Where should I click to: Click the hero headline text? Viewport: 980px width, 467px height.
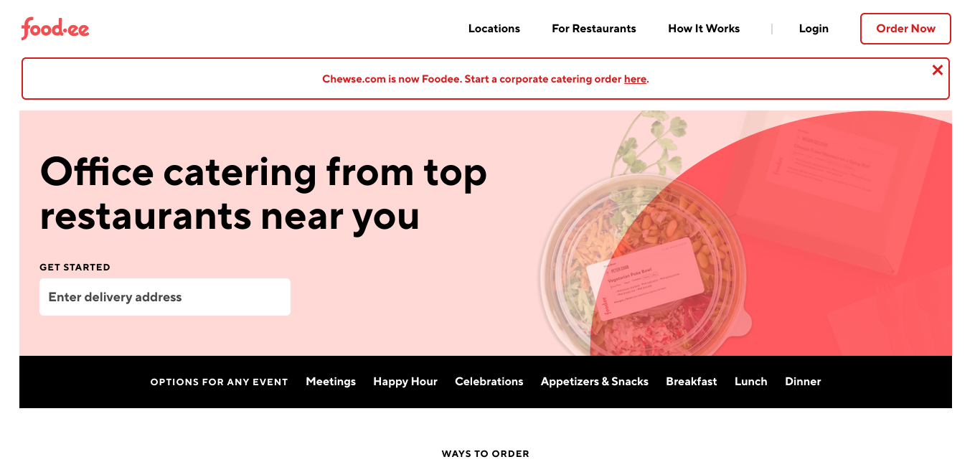263,194
